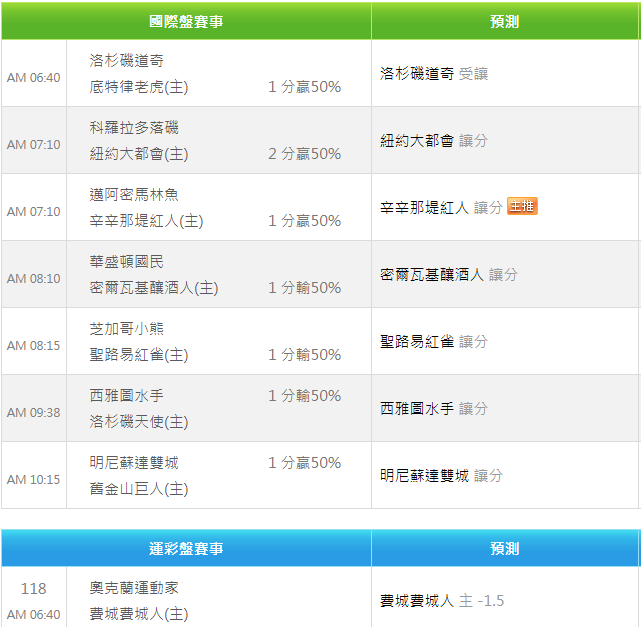Click prediction 辛辛那堤紅人 讓分
641x627 pixels.
[442, 208]
